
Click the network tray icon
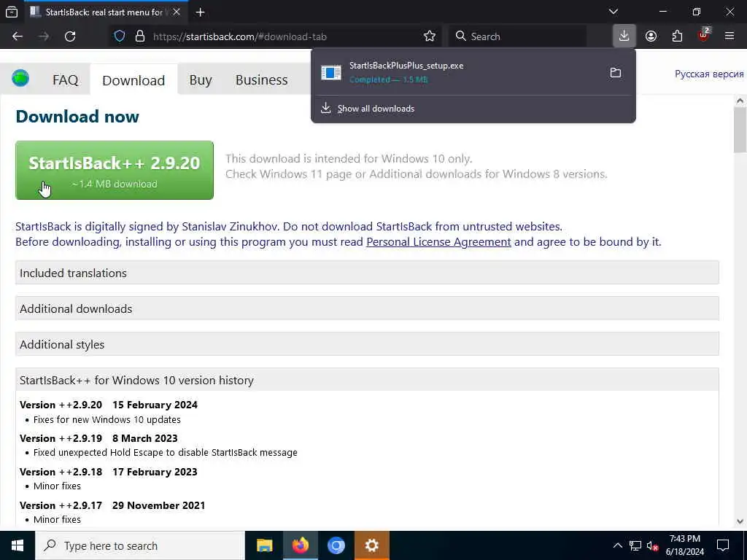pos(635,545)
